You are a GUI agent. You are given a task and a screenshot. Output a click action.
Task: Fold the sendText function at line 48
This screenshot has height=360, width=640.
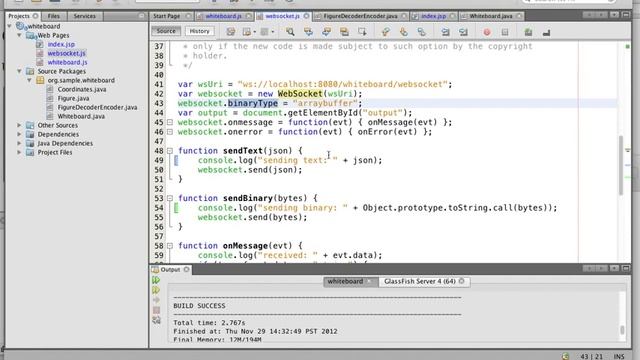pos(170,151)
